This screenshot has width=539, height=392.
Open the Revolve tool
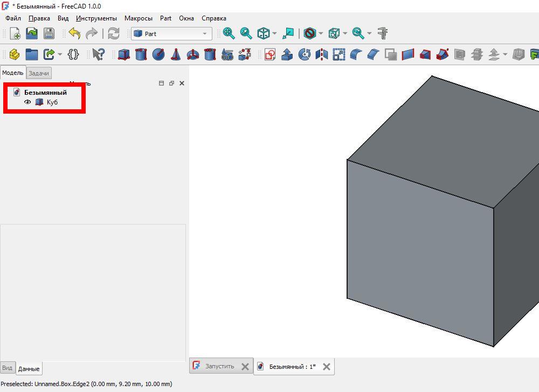click(x=304, y=54)
